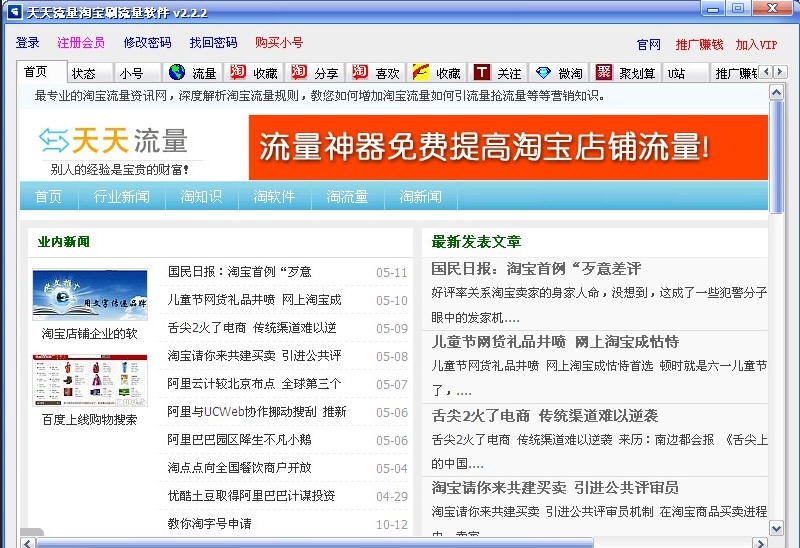Click the 天天流量 logo
This screenshot has width=800, height=548.
click(113, 141)
